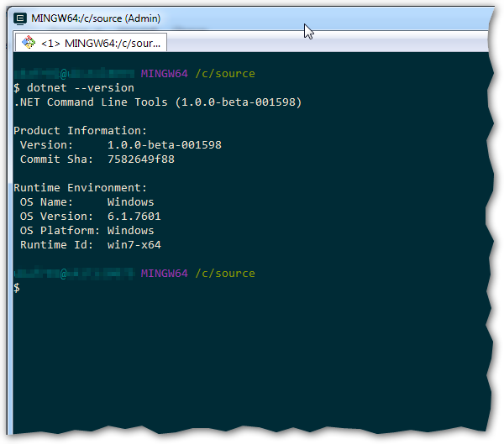Click the 'Runtime Environment:' heading
This screenshot has height=444, width=504.
[x=80, y=187]
